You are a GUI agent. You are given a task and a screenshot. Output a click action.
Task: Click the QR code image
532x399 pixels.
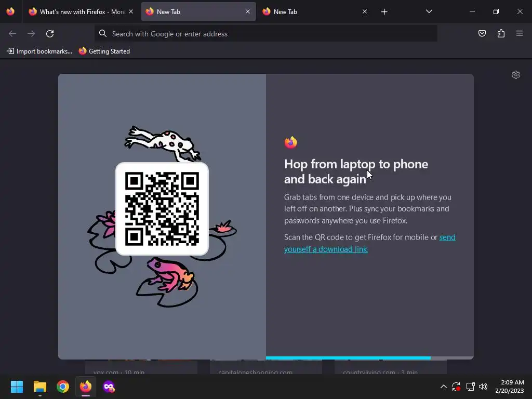(x=162, y=209)
